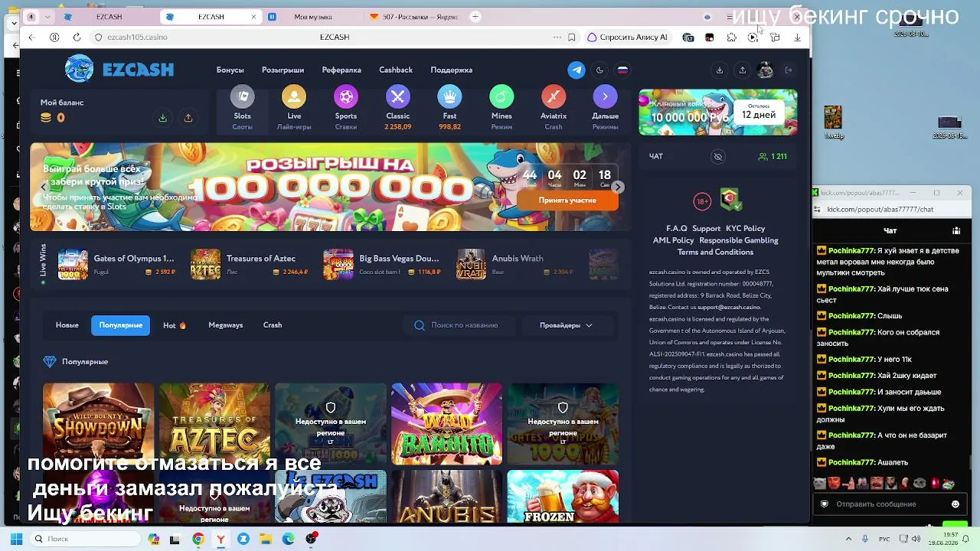Image resolution: width=980 pixels, height=551 pixels.
Task: Open a new browser tab
Action: [475, 16]
